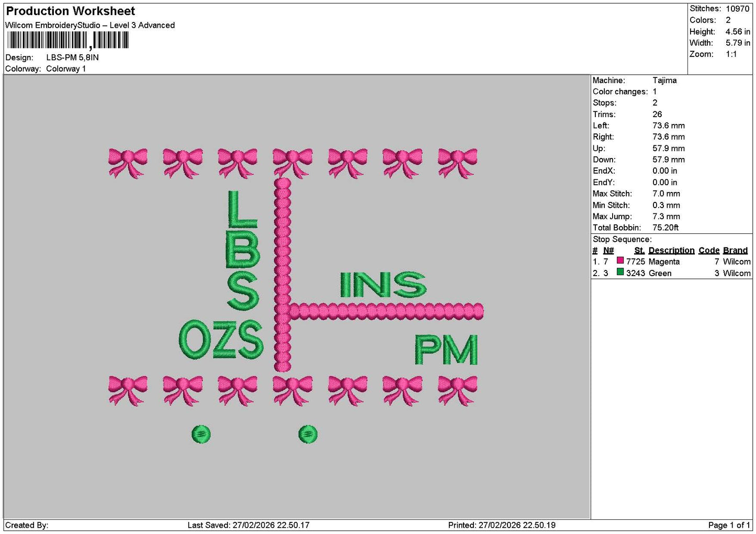
Task: Click the Magenta description text
Action: click(664, 262)
